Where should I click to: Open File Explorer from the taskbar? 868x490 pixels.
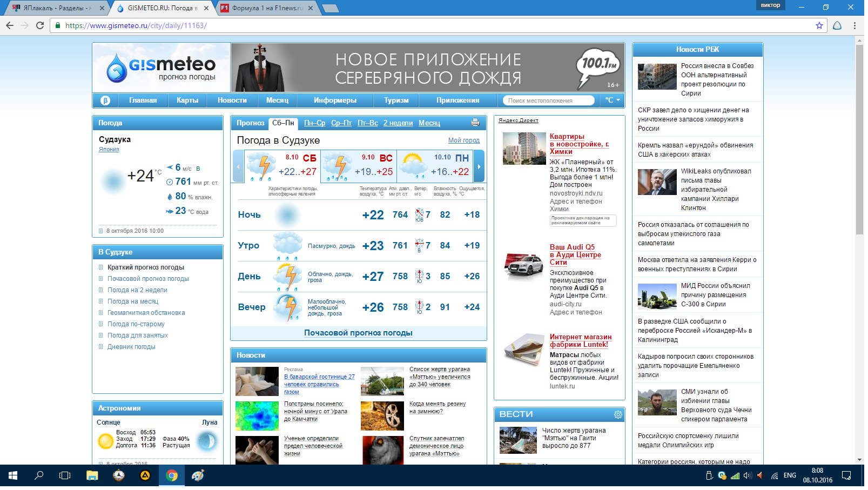coord(92,475)
